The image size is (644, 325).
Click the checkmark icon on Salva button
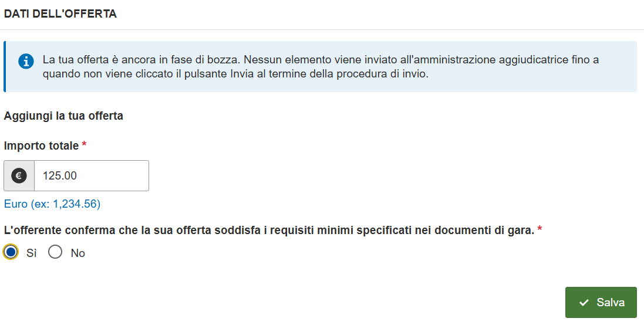tap(584, 303)
